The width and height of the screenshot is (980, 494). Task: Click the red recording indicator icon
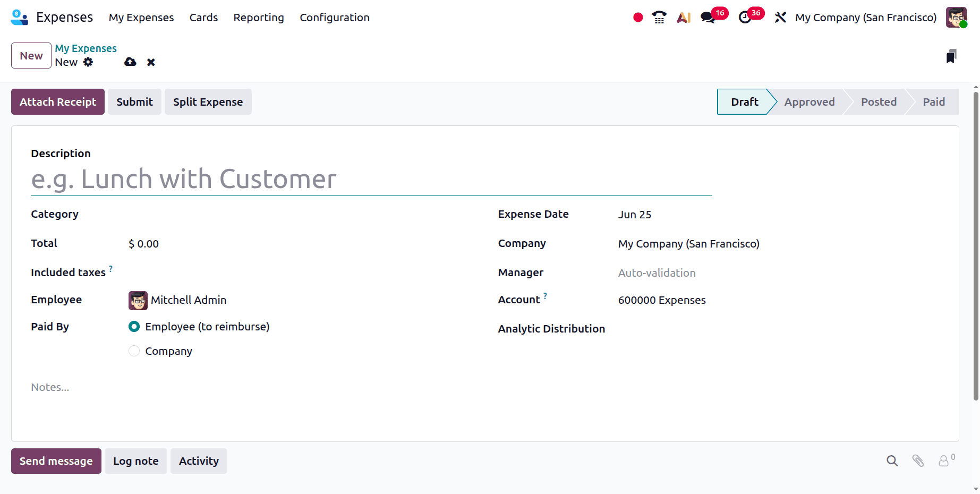click(638, 18)
